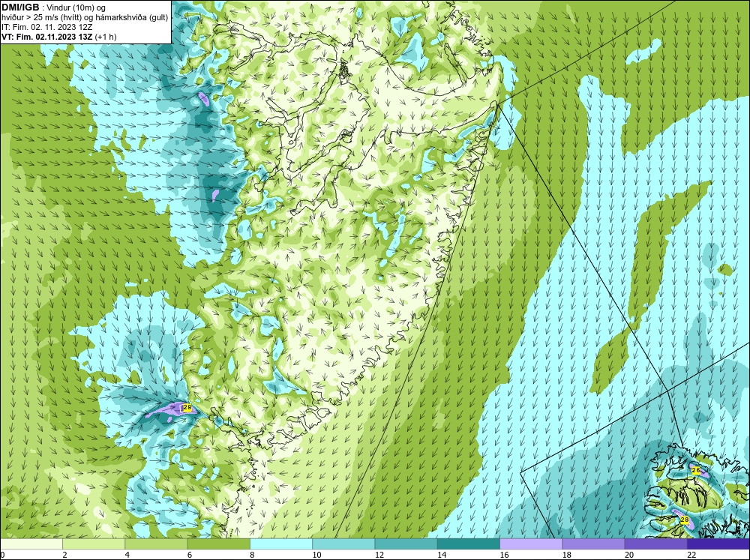
Task: Click the legend value '12'
Action: 379,555
